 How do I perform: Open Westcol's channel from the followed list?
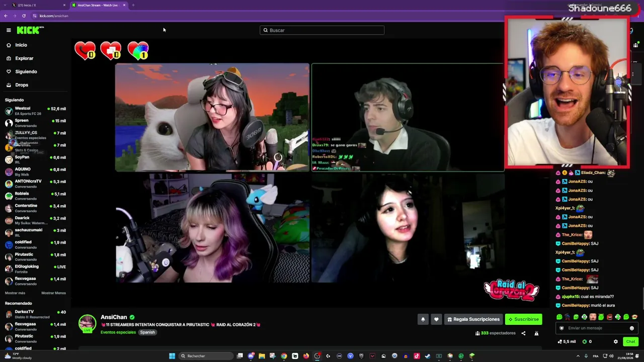[x=35, y=111]
